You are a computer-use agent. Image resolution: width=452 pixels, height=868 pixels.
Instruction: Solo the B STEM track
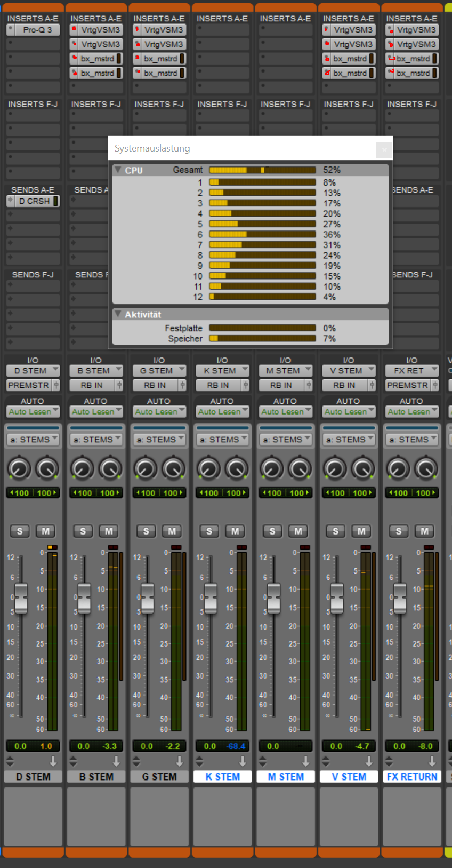click(x=83, y=531)
